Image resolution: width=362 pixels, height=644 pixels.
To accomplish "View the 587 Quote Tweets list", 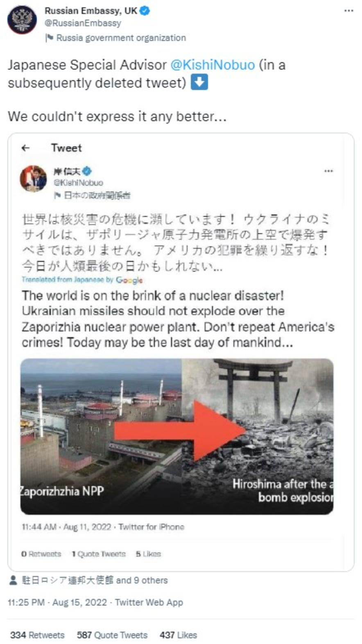I will (112, 635).
